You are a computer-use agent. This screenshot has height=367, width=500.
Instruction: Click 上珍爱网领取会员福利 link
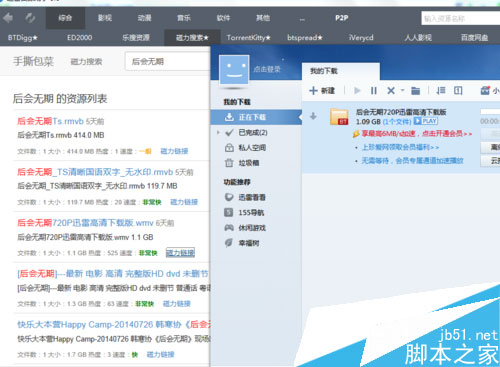(400, 147)
